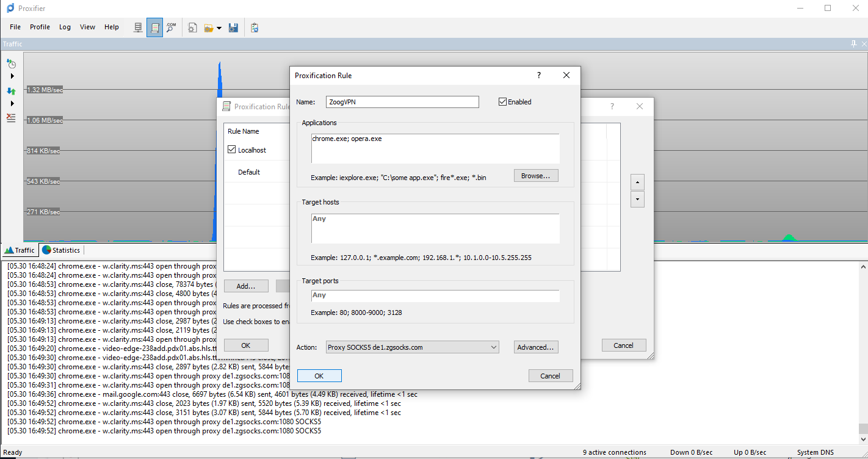The height and width of the screenshot is (459, 868).
Task: Toggle the Localhost rule checkbox
Action: [x=232, y=150]
